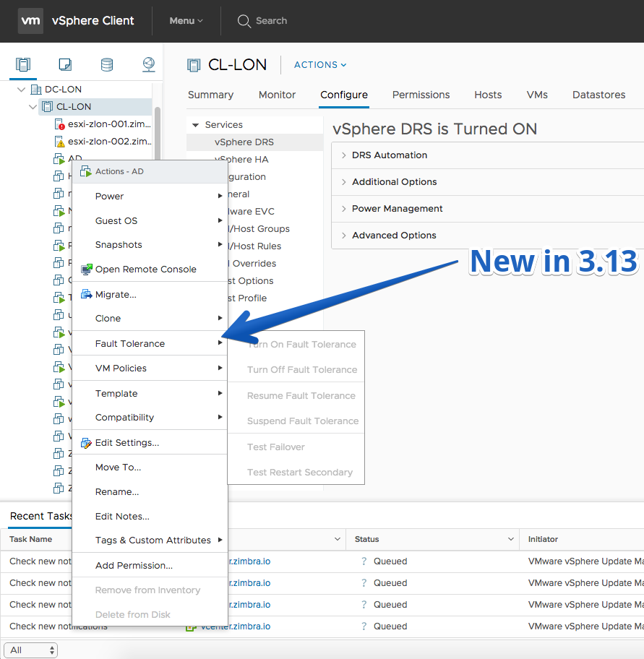Click the Edit Settings pencil icon
The width and height of the screenshot is (644, 659).
point(86,443)
